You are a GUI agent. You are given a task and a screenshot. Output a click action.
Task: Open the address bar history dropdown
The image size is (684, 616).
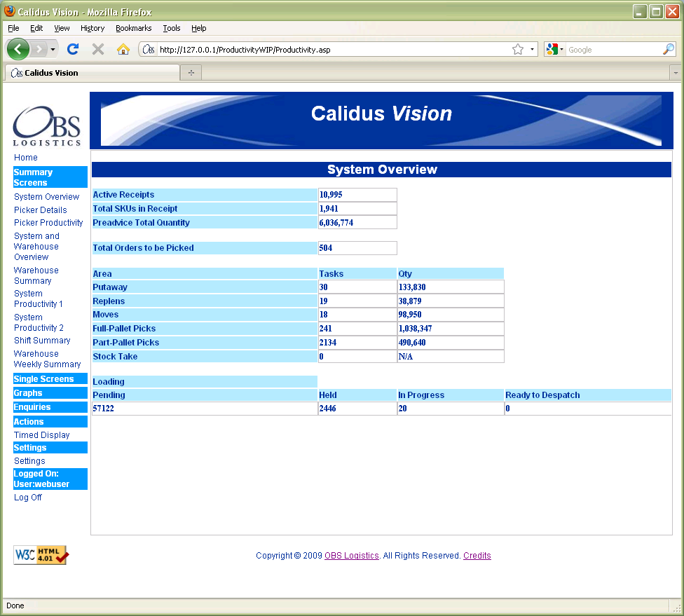pyautogui.click(x=532, y=49)
